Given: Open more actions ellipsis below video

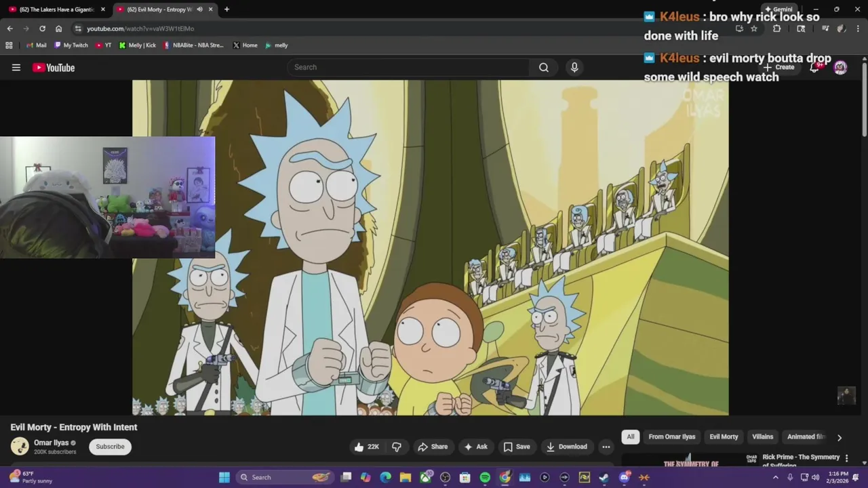Looking at the screenshot, I should click(606, 447).
